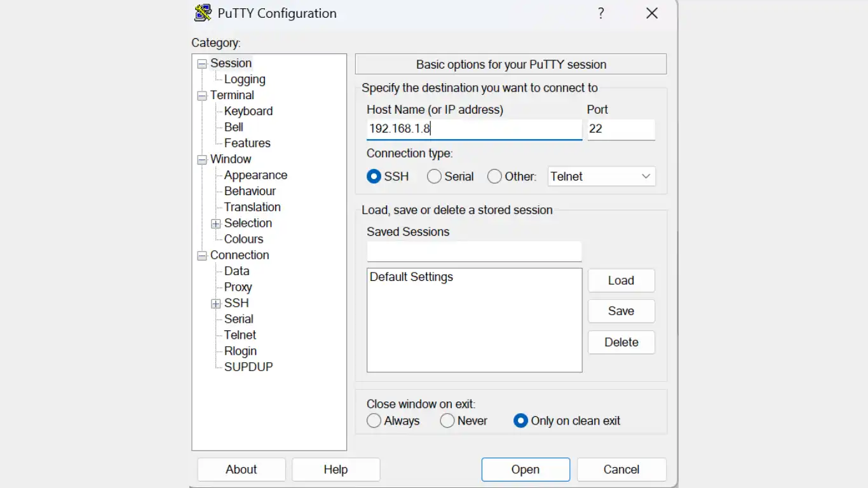Go to the Proxy settings category

[238, 287]
